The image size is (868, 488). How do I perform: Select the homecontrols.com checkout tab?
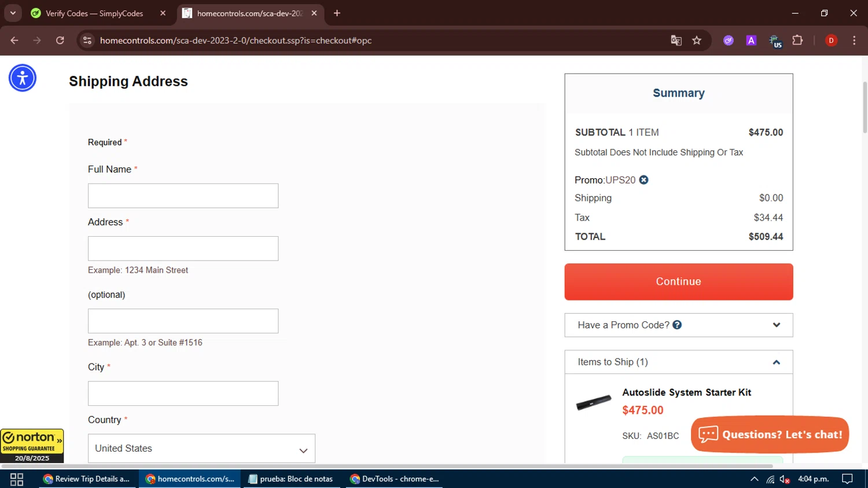click(x=250, y=13)
